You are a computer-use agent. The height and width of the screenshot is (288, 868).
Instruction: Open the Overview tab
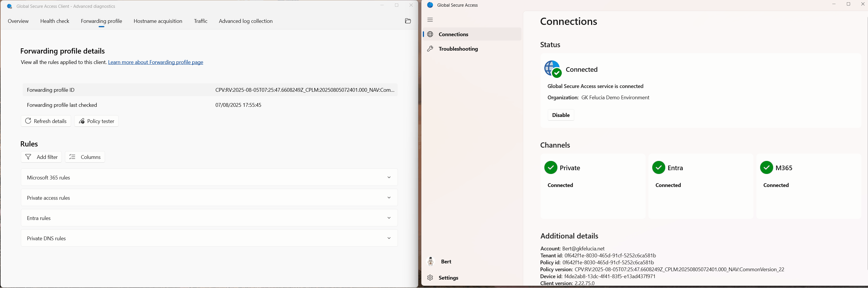coord(18,21)
